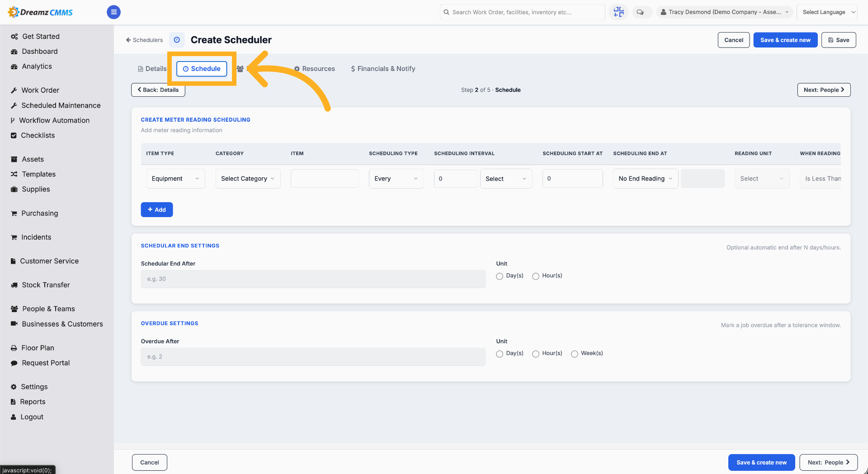Click the Checklists check icon
The image size is (868, 474).
click(14, 135)
